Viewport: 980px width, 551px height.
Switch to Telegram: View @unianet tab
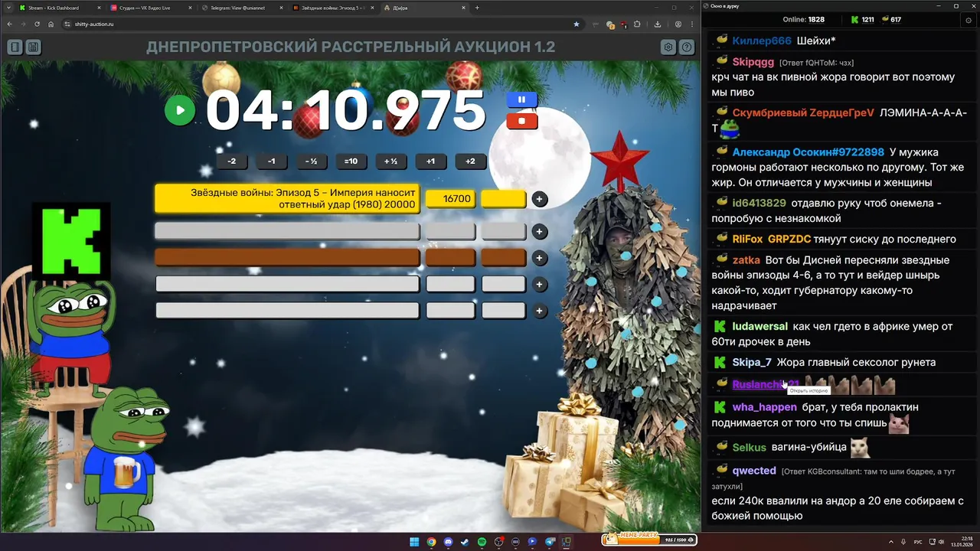click(241, 8)
